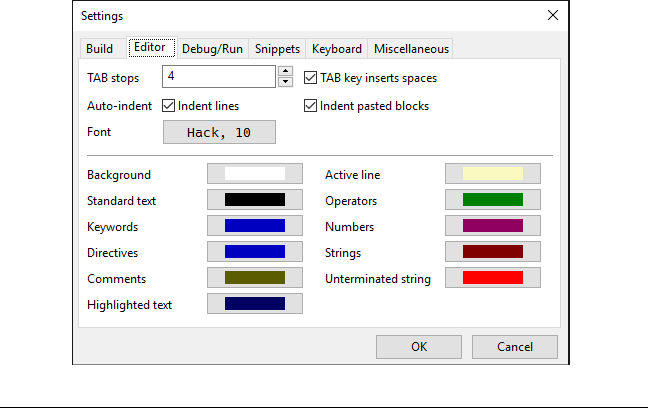Go to the Keyboard tab
The height and width of the screenshot is (408, 648).
point(336,49)
